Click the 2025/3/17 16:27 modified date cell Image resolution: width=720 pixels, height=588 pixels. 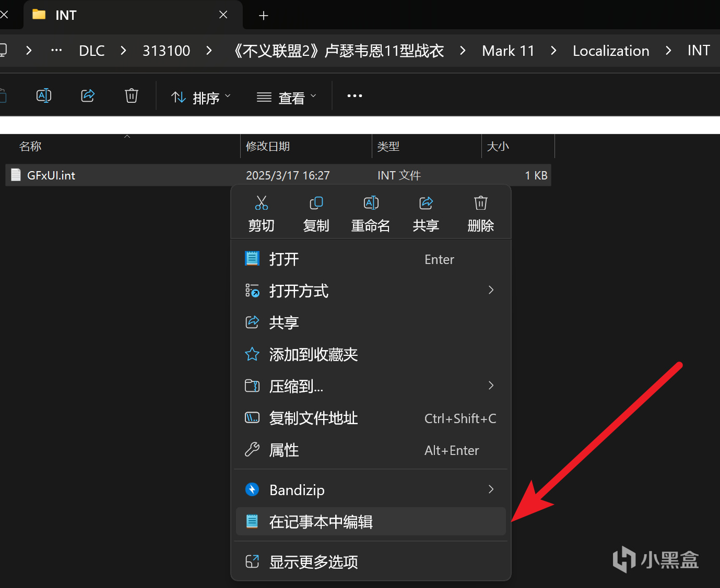(x=288, y=175)
